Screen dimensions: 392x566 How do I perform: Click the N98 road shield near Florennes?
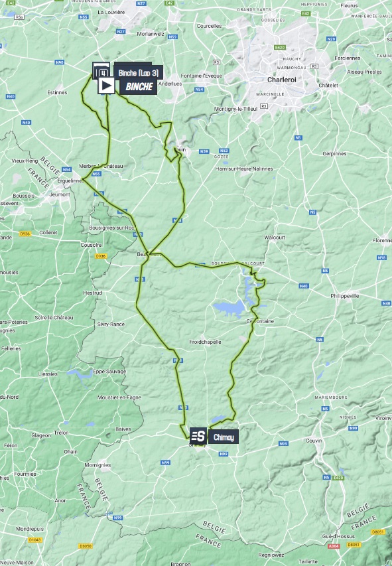tap(381, 257)
